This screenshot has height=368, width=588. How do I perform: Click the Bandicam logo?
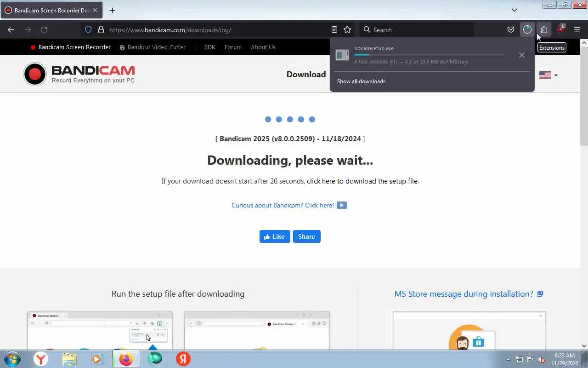79,74
